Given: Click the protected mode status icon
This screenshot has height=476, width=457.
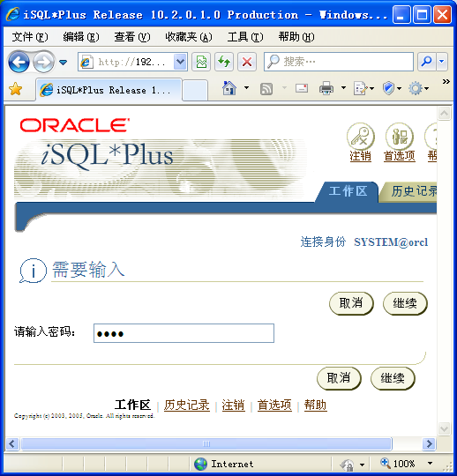Looking at the screenshot, I should coord(347,465).
